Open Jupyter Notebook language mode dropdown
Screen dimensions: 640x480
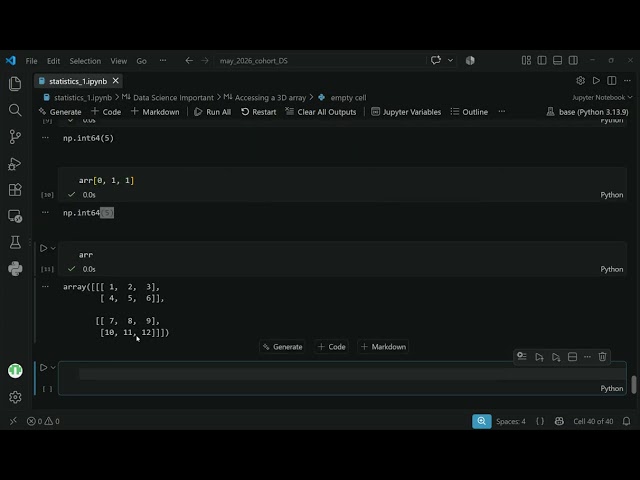click(602, 98)
